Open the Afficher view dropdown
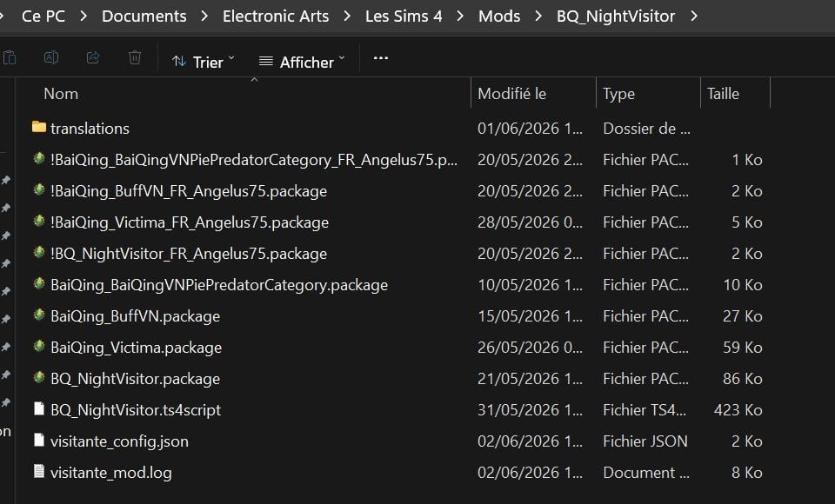 click(x=302, y=62)
